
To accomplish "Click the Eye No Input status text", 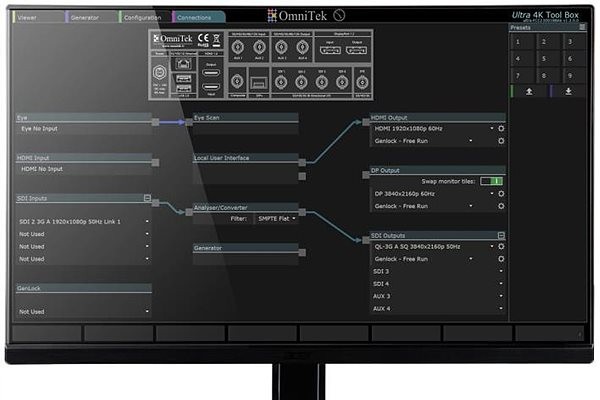I will 39,129.
